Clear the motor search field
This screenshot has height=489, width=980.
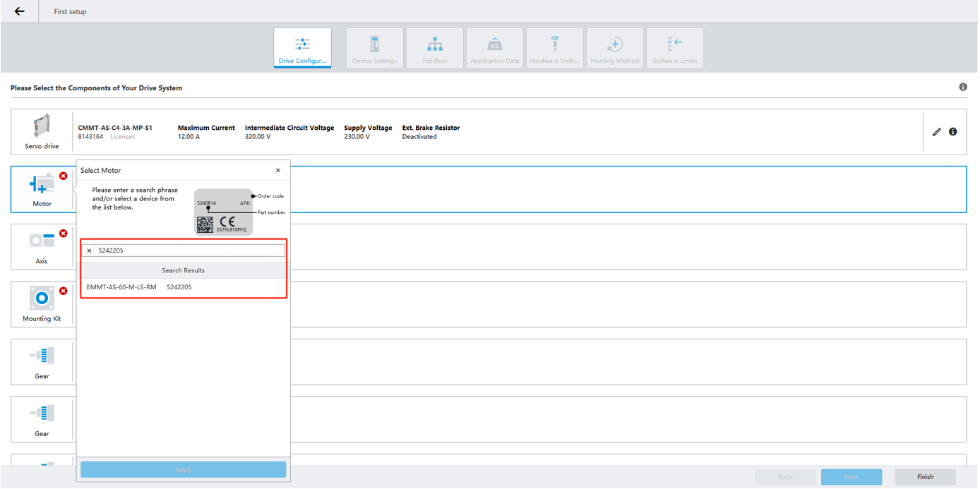[89, 250]
